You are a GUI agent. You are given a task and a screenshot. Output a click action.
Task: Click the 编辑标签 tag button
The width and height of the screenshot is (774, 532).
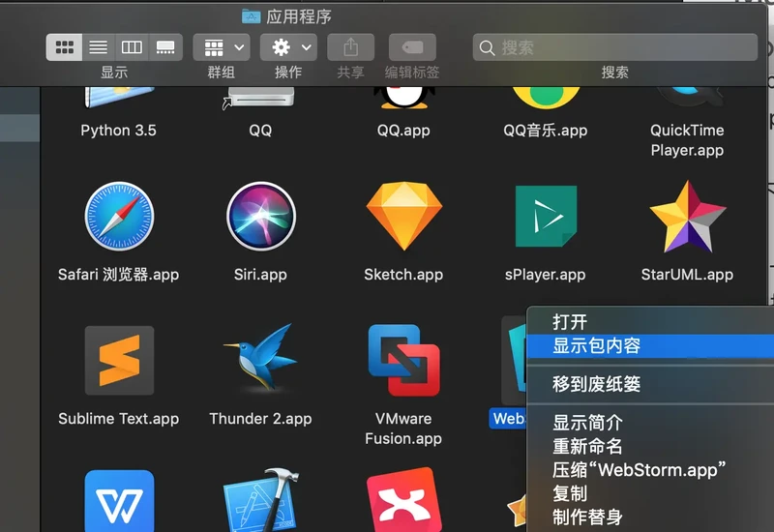[412, 47]
